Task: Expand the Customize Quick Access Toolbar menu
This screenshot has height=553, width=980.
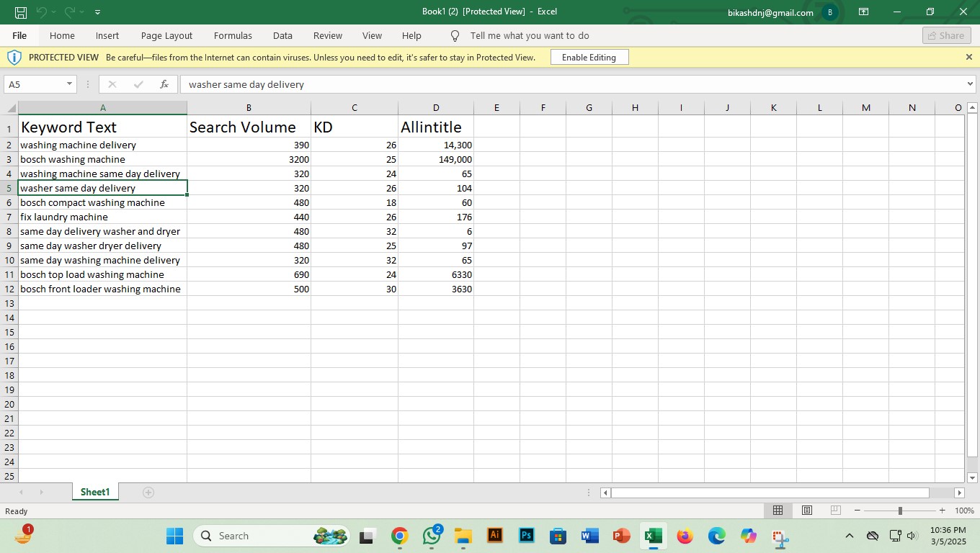Action: coord(97,12)
